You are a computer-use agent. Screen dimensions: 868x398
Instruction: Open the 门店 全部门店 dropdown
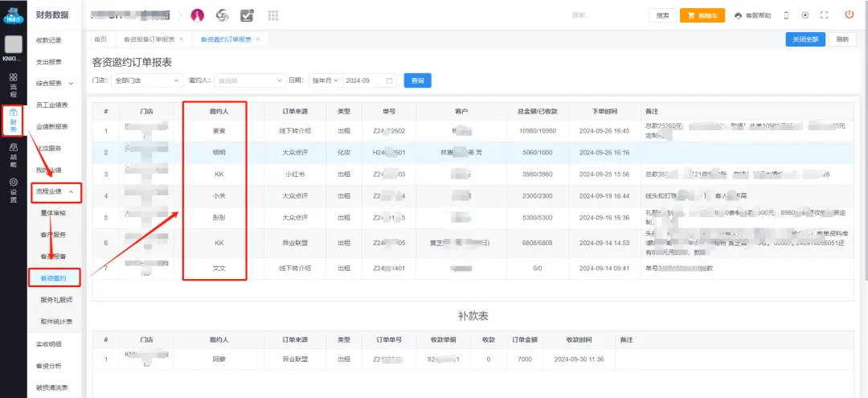click(x=147, y=80)
